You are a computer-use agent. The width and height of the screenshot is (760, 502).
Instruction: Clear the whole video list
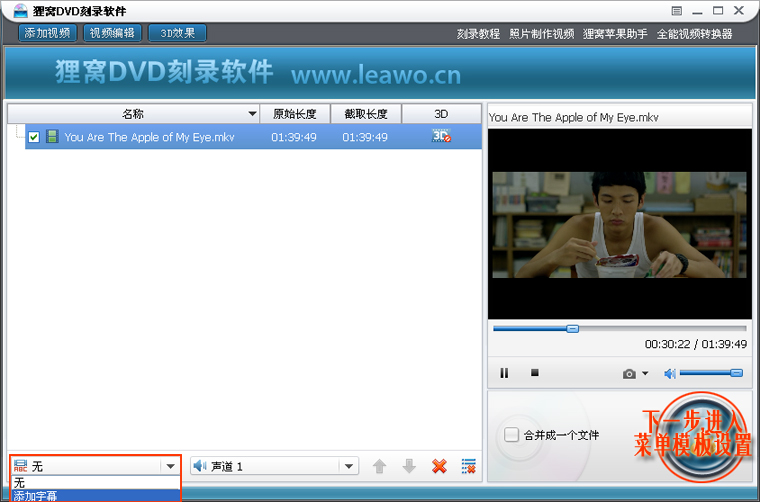coord(469,466)
